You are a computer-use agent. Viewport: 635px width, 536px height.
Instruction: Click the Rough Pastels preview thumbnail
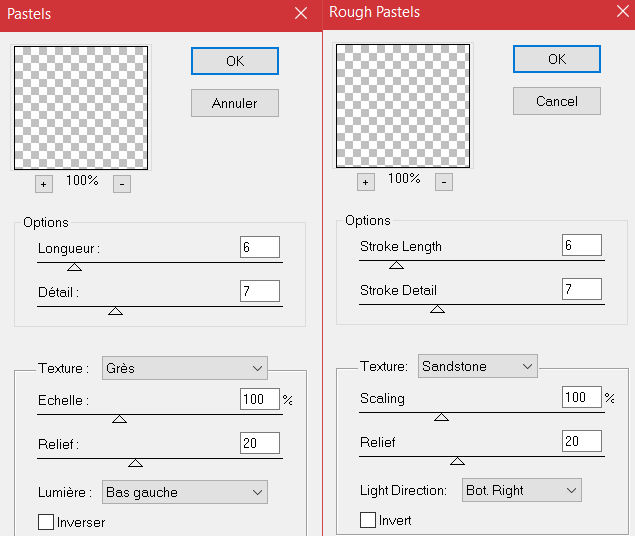point(402,105)
